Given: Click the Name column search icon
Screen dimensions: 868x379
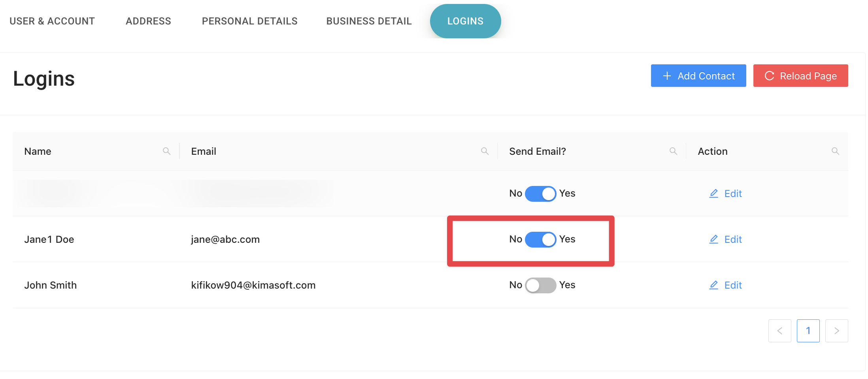Looking at the screenshot, I should coord(166,151).
